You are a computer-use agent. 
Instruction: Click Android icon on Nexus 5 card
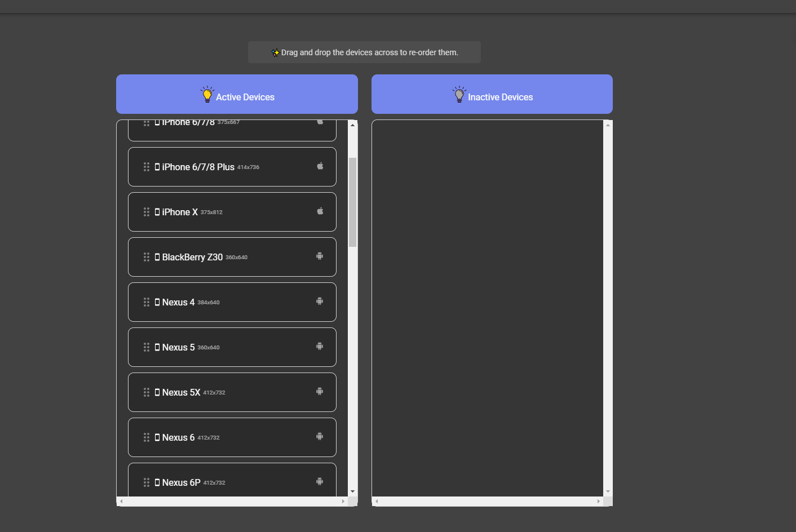point(320,346)
